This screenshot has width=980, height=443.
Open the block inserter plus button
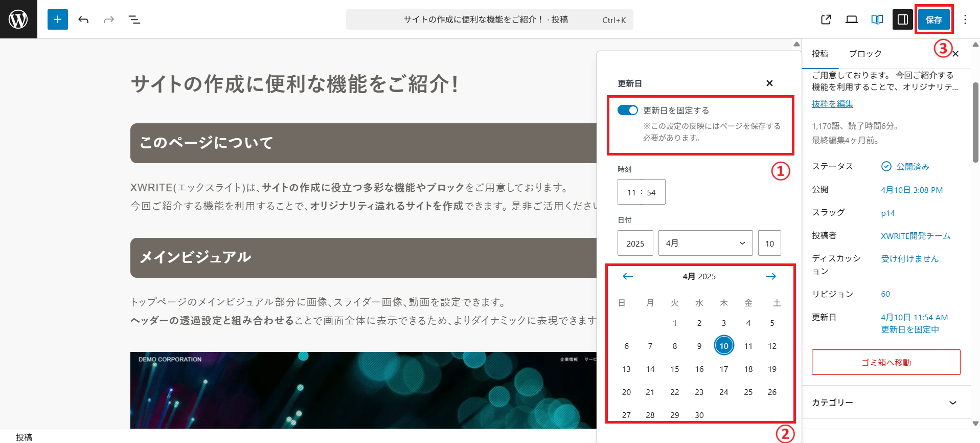(x=58, y=19)
